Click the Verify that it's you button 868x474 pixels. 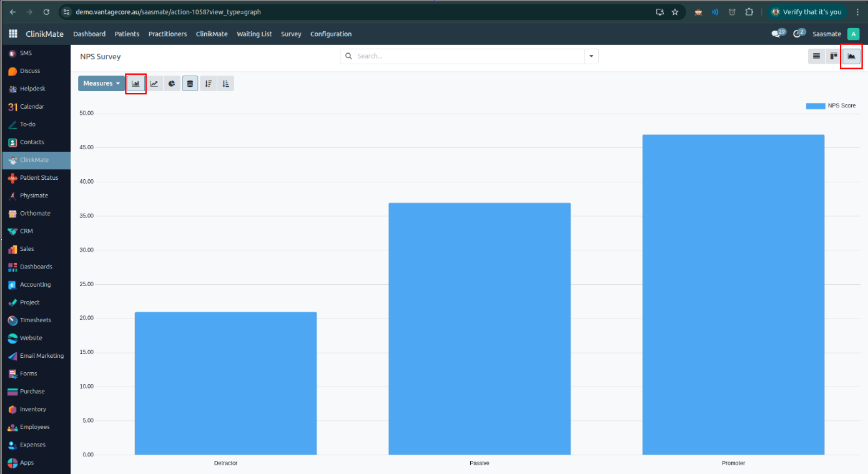pyautogui.click(x=807, y=12)
